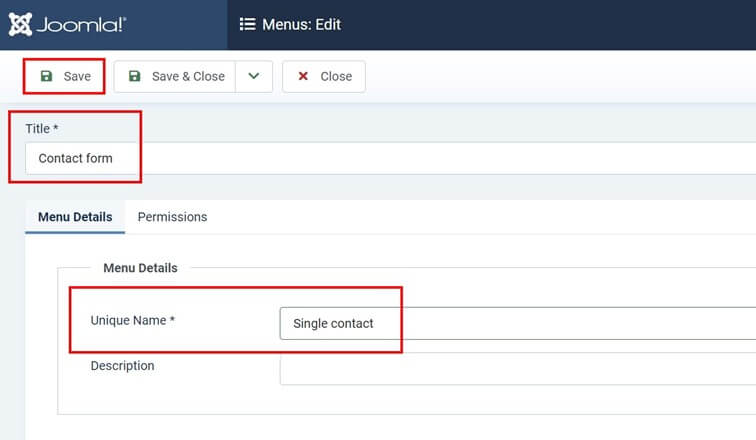This screenshot has width=756, height=440.
Task: Click the Unique Name * label
Action: (x=133, y=320)
